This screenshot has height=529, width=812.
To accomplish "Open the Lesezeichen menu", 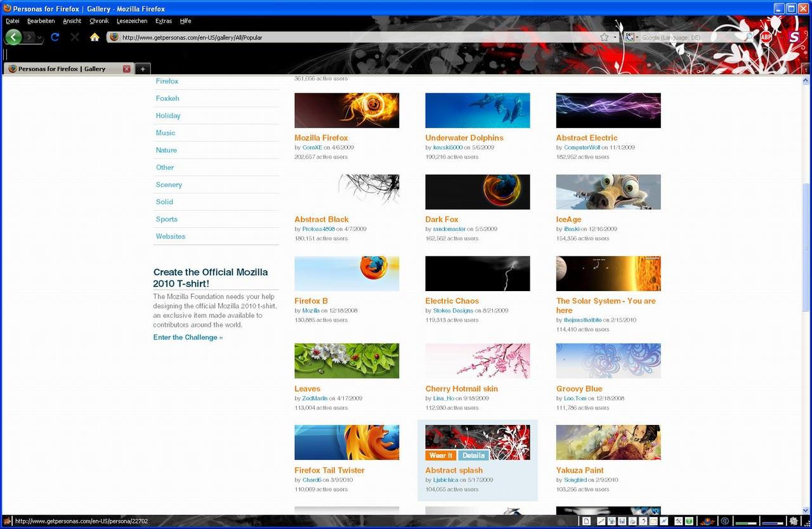I will (132, 21).
